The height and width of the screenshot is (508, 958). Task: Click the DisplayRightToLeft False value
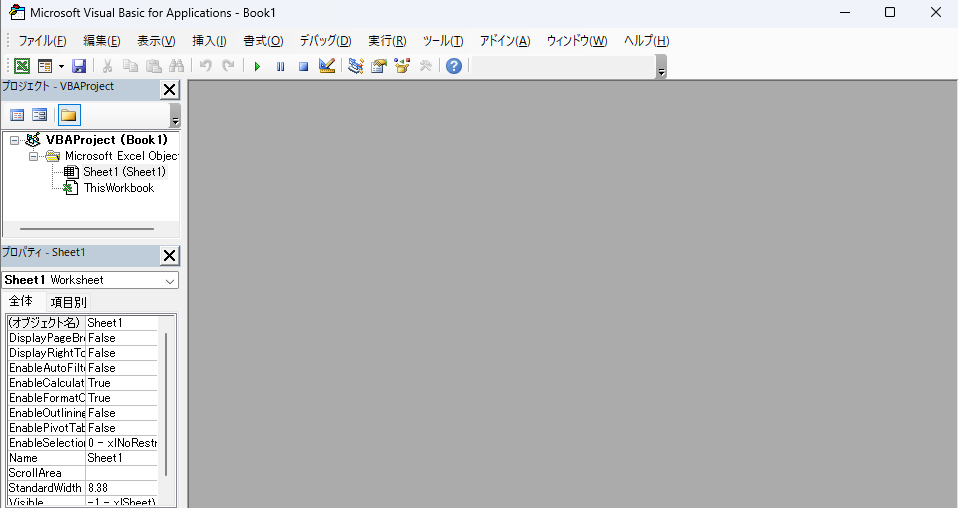pyautogui.click(x=122, y=353)
